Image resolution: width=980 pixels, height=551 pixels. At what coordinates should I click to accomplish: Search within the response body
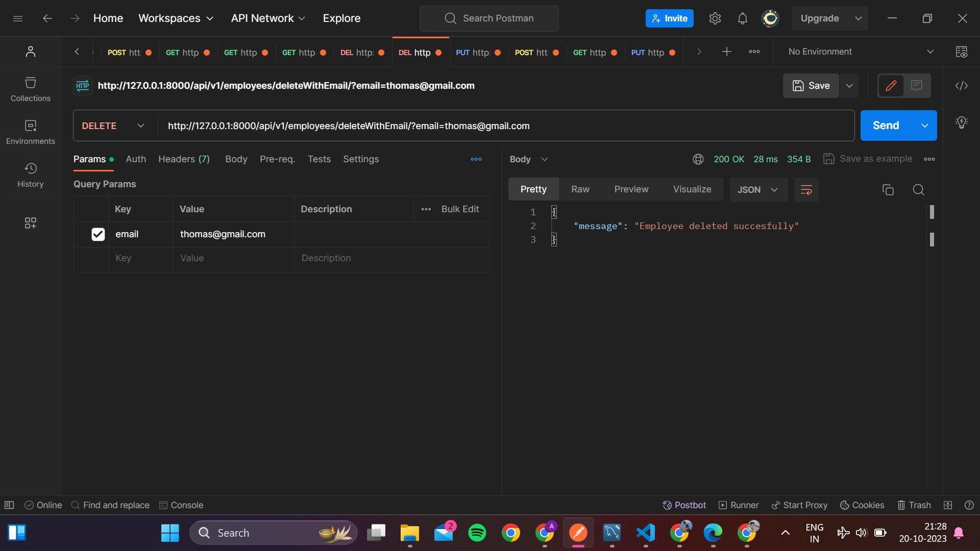click(x=918, y=189)
